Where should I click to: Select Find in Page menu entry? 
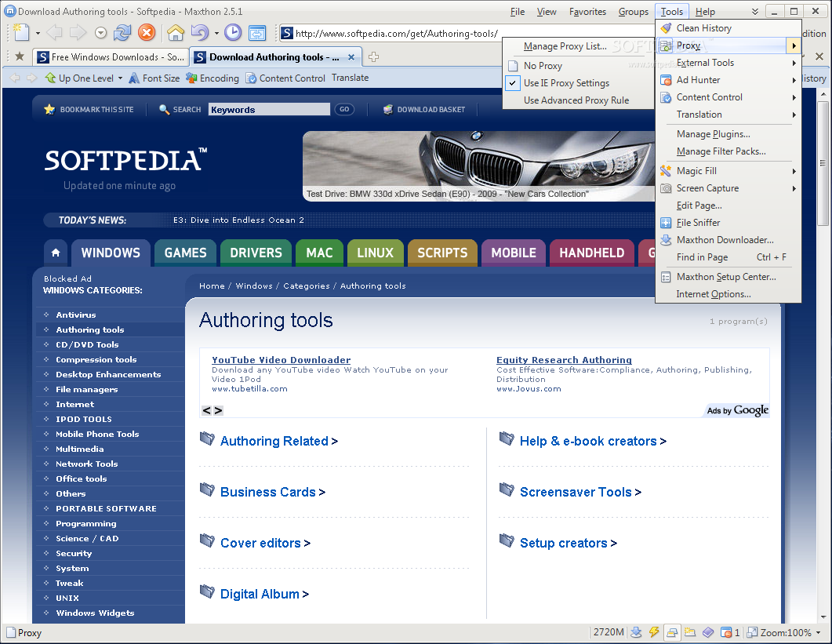728,257
